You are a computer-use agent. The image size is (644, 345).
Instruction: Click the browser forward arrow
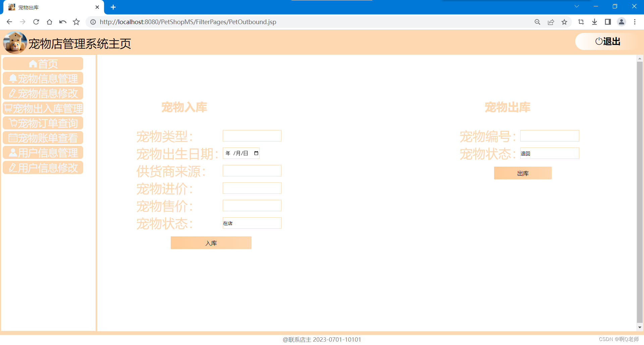pos(22,22)
